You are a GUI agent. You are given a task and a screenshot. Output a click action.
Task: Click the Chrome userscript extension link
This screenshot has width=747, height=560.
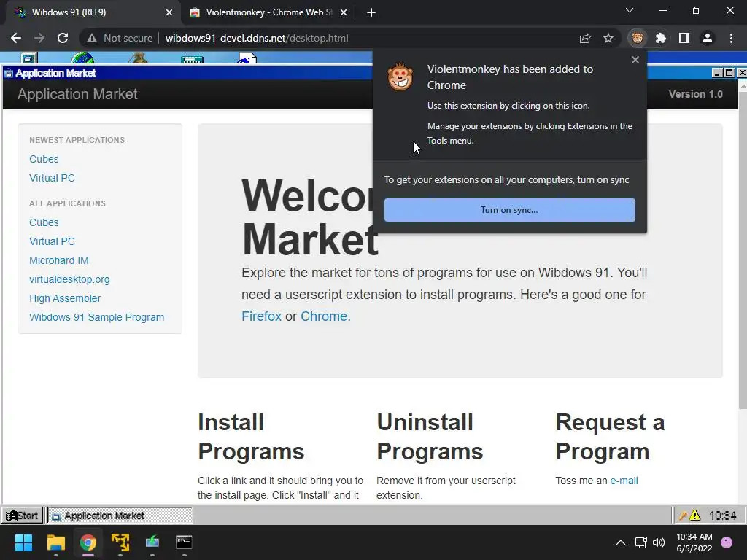point(324,316)
